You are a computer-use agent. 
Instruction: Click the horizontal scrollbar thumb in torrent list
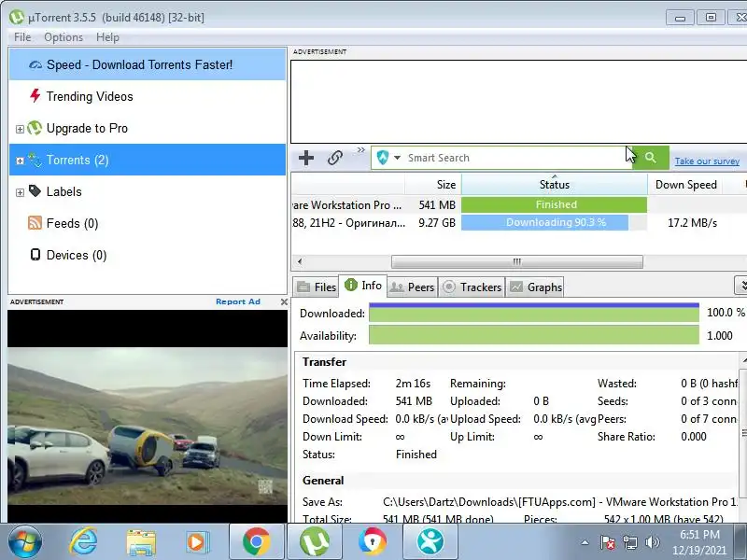coord(517,261)
